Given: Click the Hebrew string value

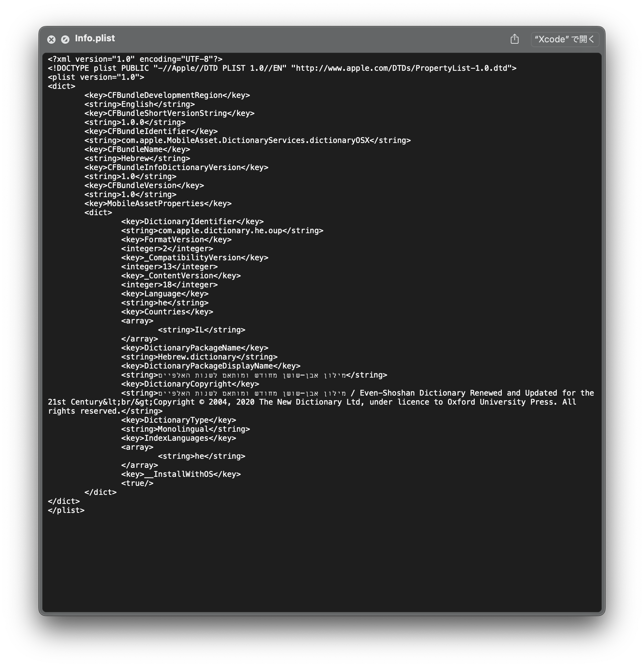Looking at the screenshot, I should click(137, 158).
